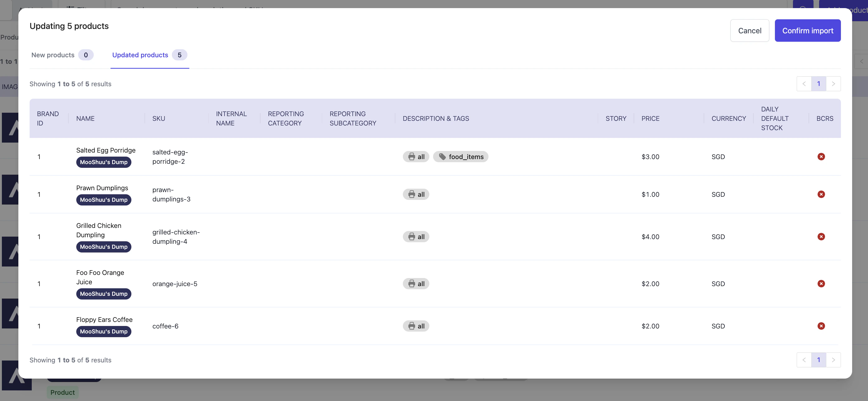Image resolution: width=868 pixels, height=401 pixels.
Task: Click BCRS red cross for Grilled Chicken Dumpling
Action: point(821,237)
